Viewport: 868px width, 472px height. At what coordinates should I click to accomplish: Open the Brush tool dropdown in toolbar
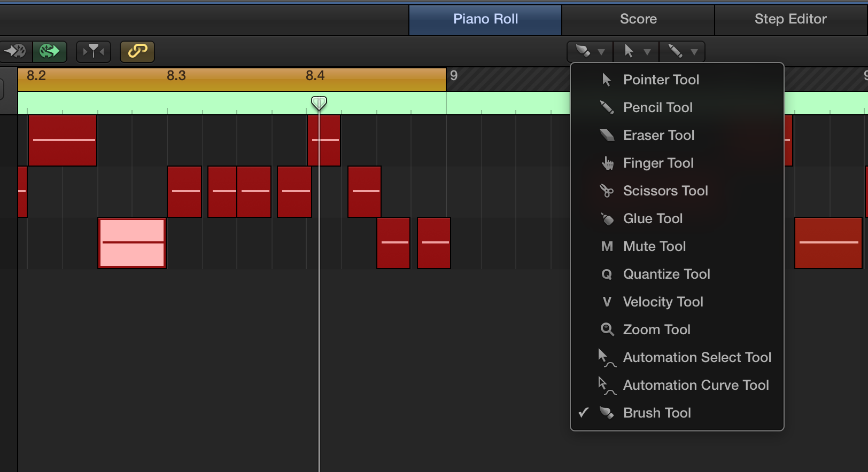tap(590, 51)
